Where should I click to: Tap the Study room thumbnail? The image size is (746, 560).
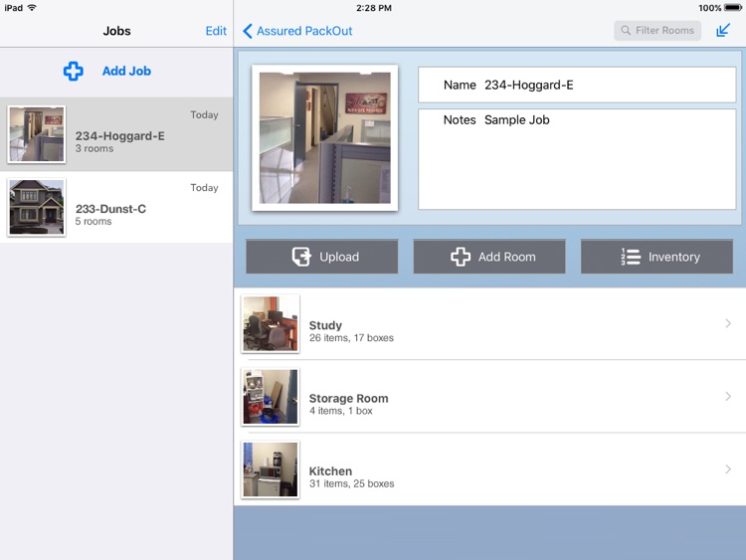coord(271,323)
